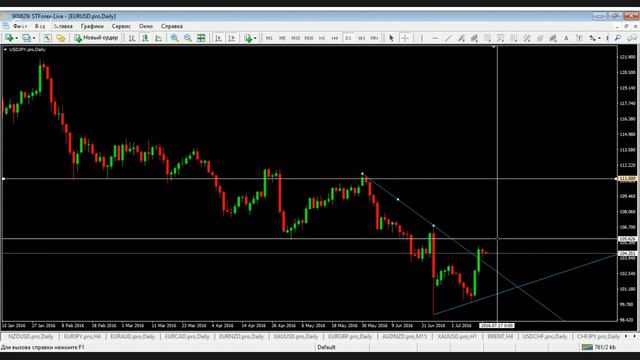The width and height of the screenshot is (640, 360).
Task: Open the Вставка menu
Action: pyautogui.click(x=63, y=26)
